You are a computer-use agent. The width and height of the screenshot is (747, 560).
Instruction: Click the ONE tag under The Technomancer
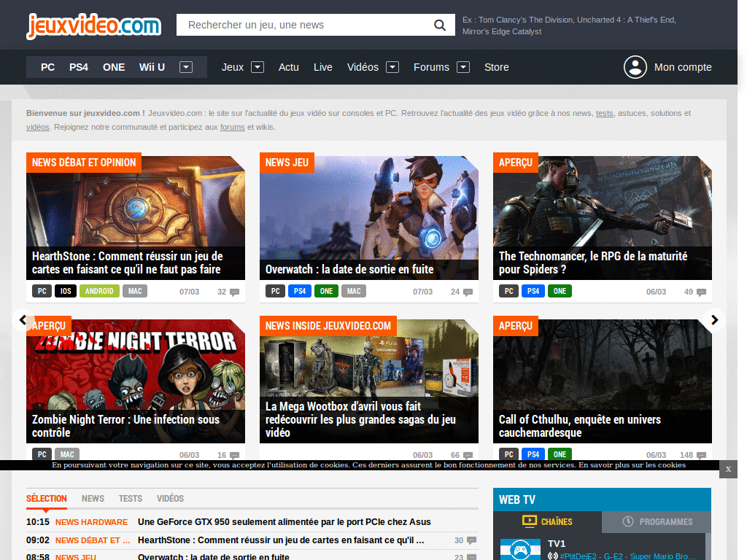click(560, 291)
